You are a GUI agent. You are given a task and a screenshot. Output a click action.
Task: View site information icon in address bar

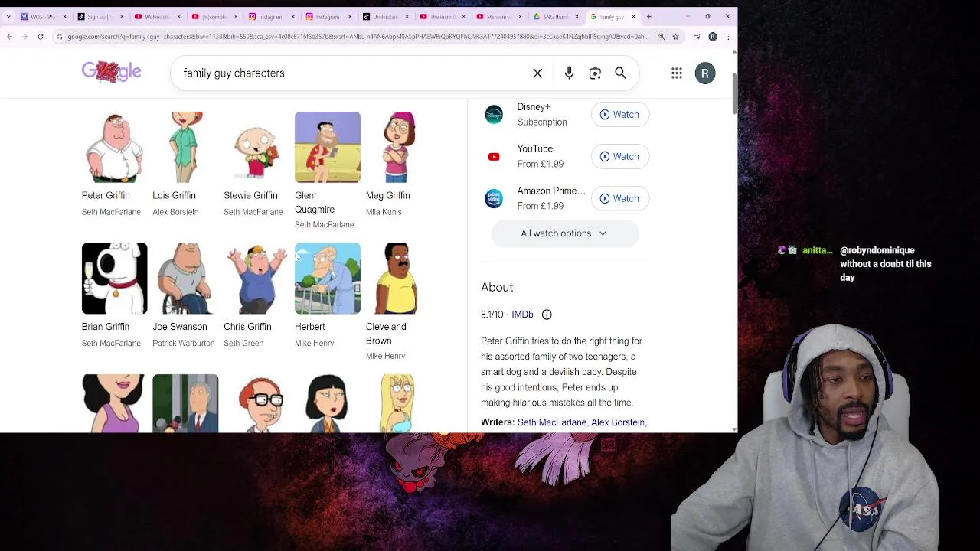pos(59,37)
